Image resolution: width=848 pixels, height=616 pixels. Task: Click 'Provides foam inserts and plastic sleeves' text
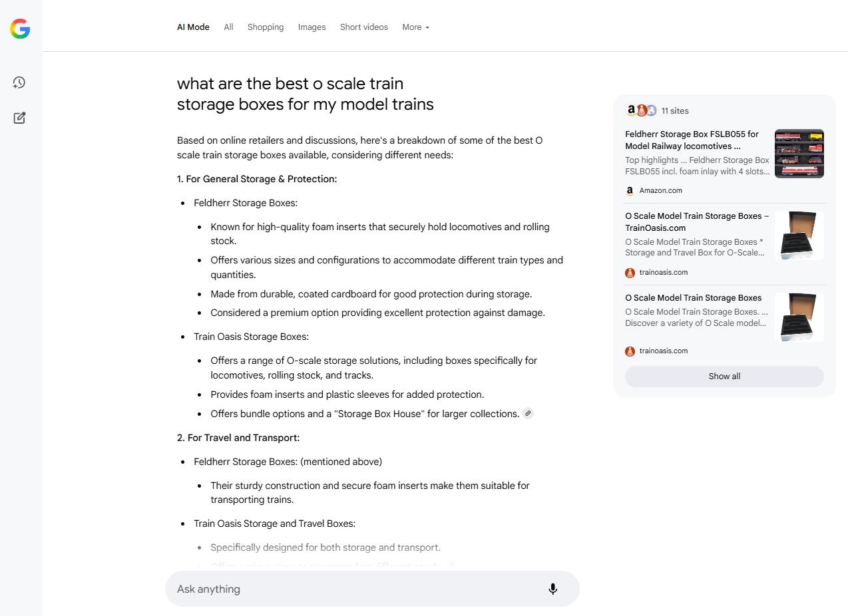347,394
